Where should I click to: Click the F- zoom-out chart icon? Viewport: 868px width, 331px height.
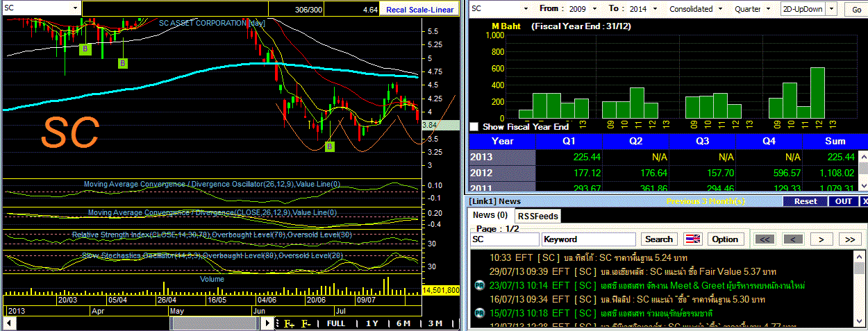point(306,323)
